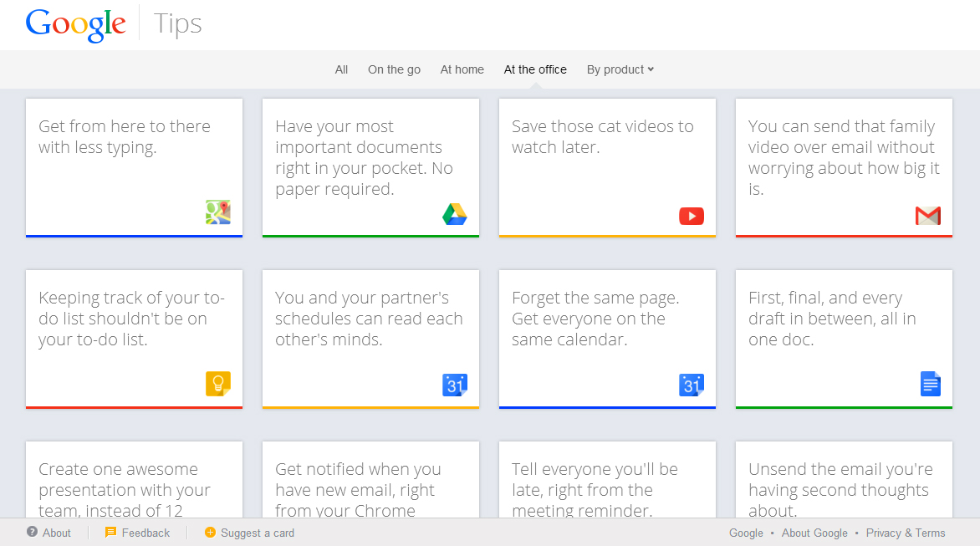Click Suggest a card link
The image size is (980, 546).
click(x=257, y=533)
